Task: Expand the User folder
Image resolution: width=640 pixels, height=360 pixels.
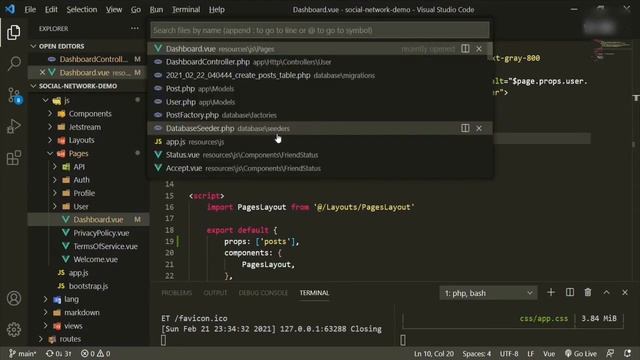Action: tap(55, 207)
